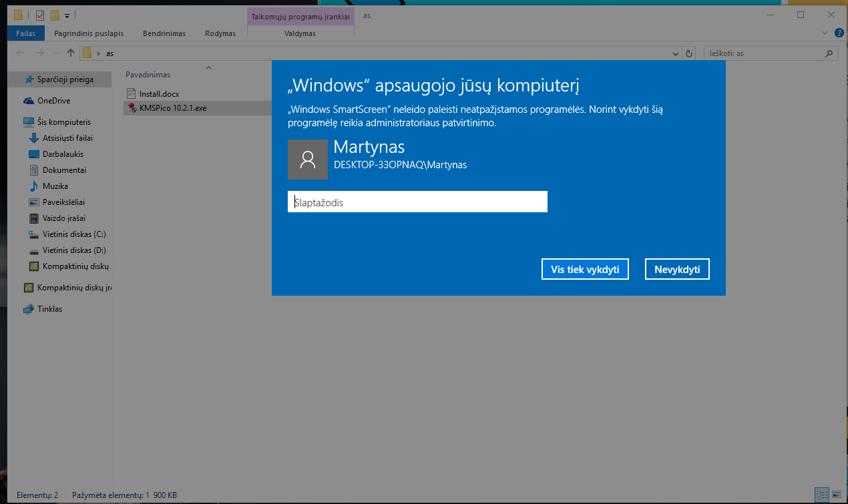Viewport: 848px width, 504px height.
Task: Open Paveikslėliai folder in sidebar
Action: pyautogui.click(x=63, y=202)
